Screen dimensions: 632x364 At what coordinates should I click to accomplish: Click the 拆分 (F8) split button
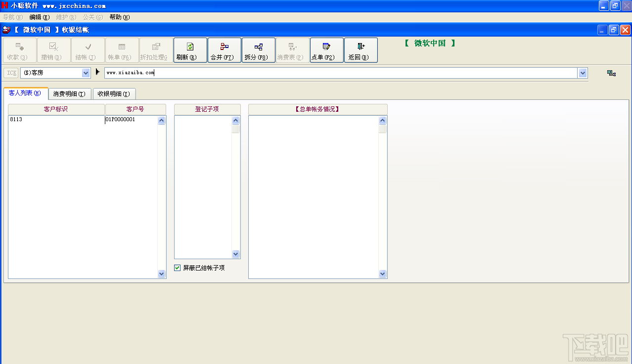259,50
